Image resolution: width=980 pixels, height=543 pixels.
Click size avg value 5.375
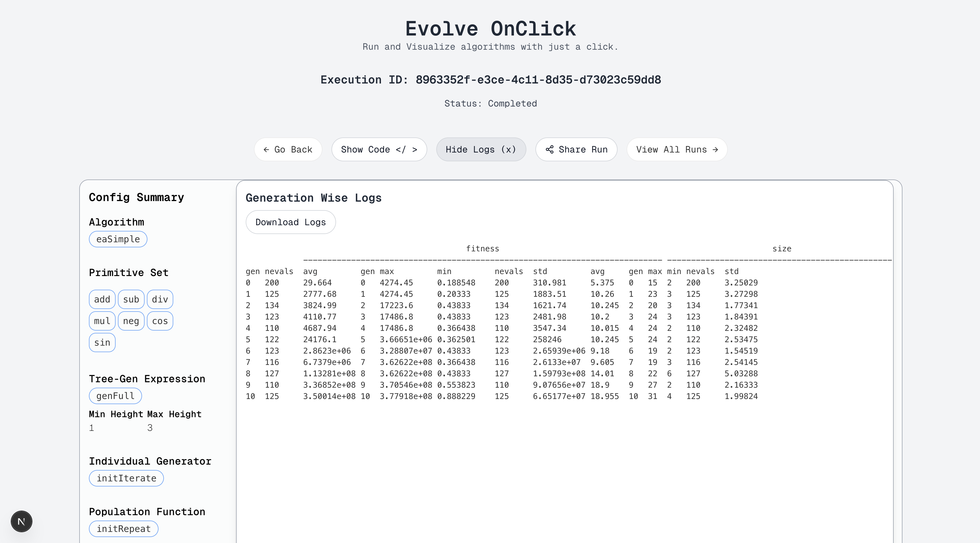[x=602, y=283]
